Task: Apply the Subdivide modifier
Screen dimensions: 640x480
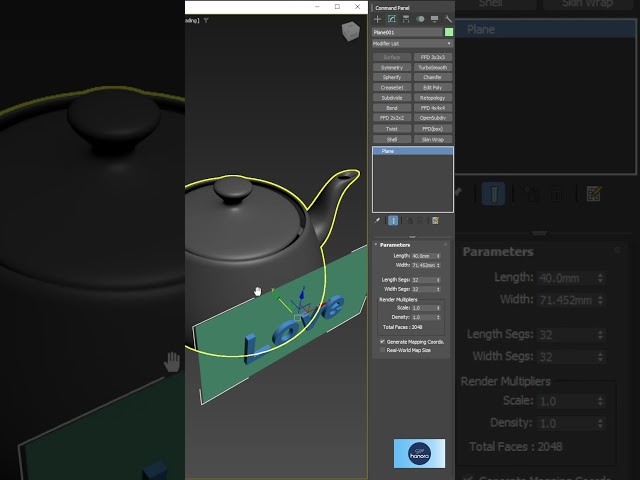Action: pos(392,98)
